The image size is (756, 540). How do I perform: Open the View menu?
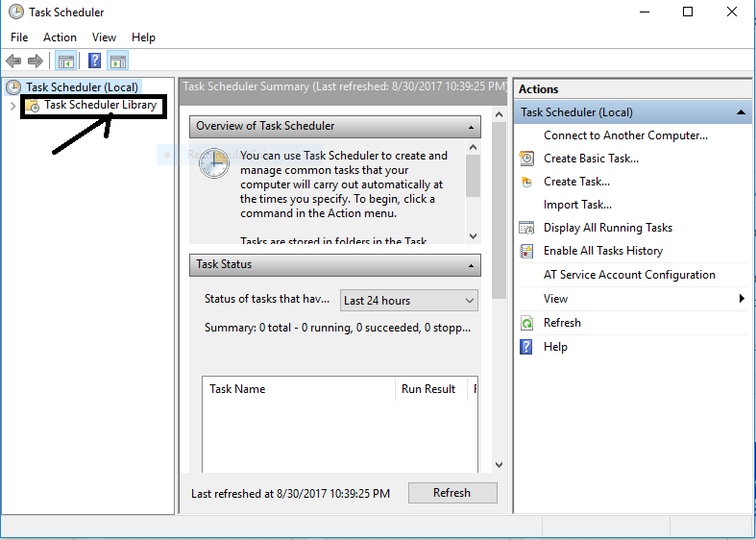(x=104, y=37)
